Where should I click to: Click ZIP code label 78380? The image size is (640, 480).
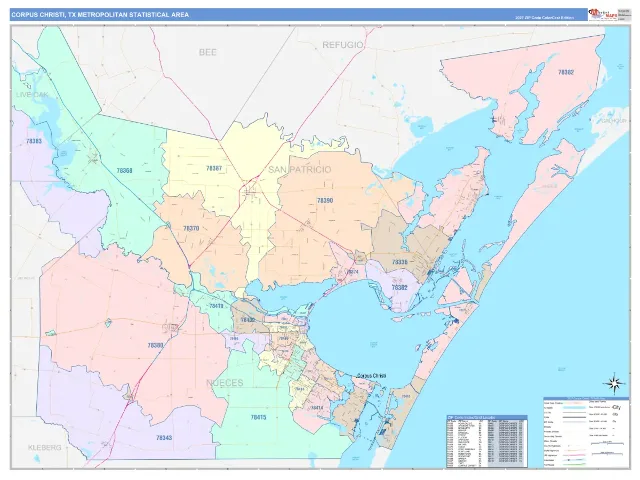point(155,345)
